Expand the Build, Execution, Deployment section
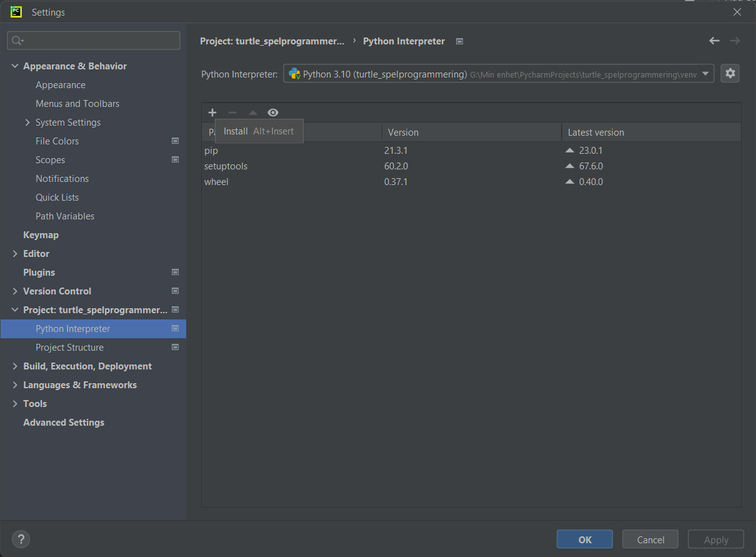The height and width of the screenshot is (557, 756). 15,366
